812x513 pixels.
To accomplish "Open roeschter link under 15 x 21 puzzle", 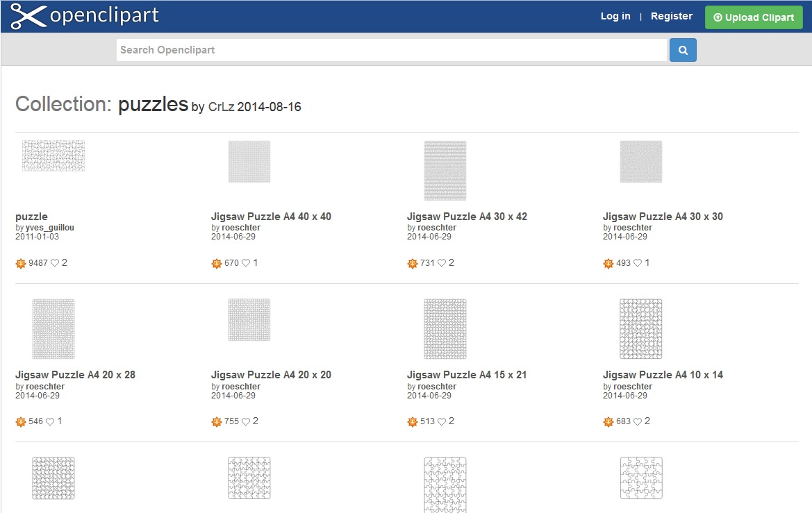I will point(436,387).
